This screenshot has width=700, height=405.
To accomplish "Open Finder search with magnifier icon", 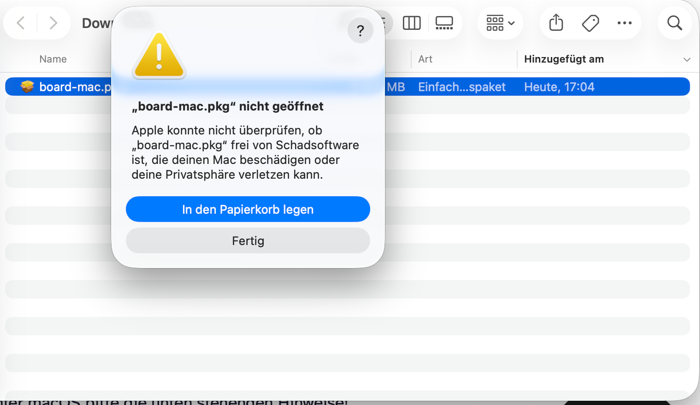I will [674, 23].
